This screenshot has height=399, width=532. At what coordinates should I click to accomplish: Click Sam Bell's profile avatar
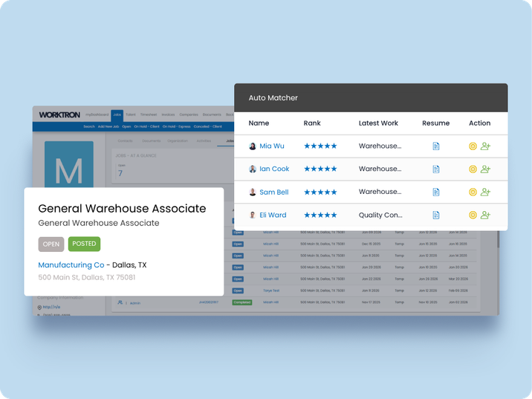click(x=253, y=192)
